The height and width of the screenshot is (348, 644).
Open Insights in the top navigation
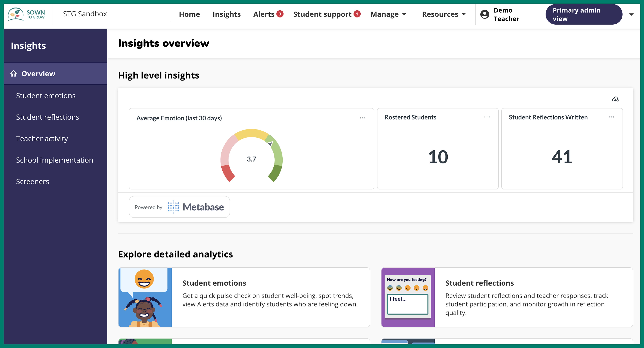click(x=227, y=14)
